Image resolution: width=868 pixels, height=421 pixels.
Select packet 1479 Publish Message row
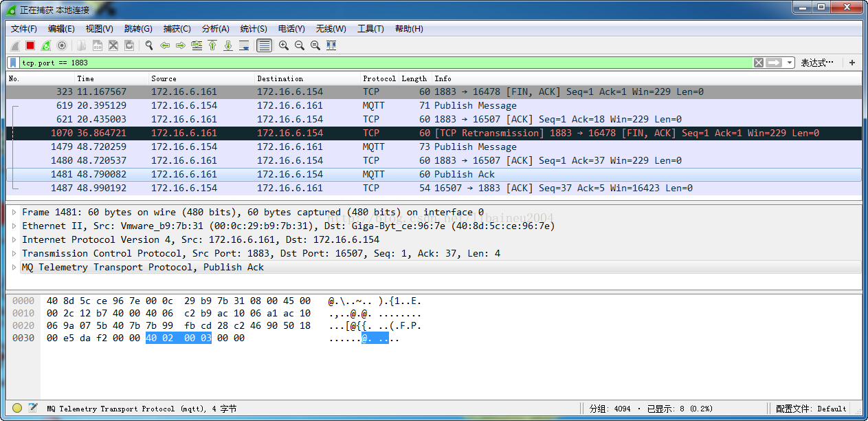434,147
